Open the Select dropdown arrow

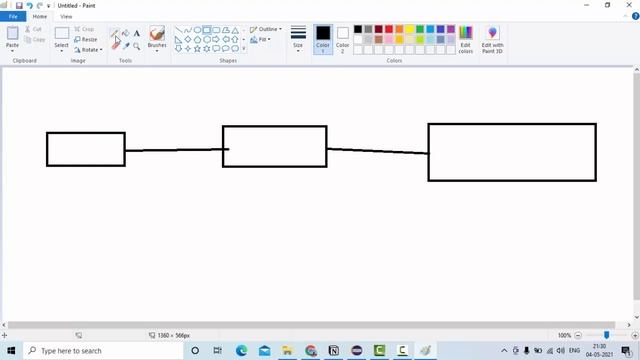pos(62,51)
